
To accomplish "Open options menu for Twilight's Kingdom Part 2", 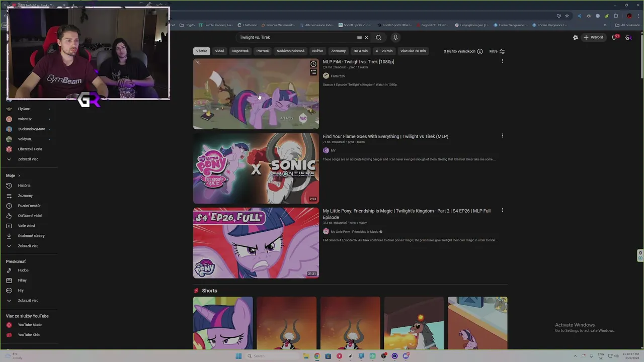I will (502, 210).
